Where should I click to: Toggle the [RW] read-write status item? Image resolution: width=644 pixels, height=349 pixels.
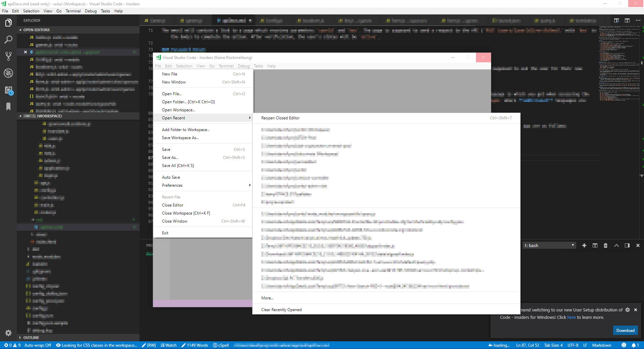click(x=149, y=345)
